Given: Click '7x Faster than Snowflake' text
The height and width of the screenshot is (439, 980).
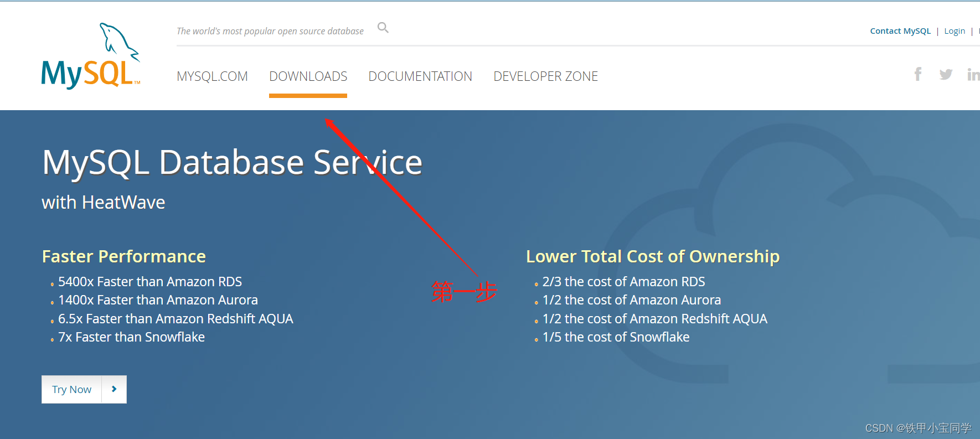Looking at the screenshot, I should (x=131, y=337).
